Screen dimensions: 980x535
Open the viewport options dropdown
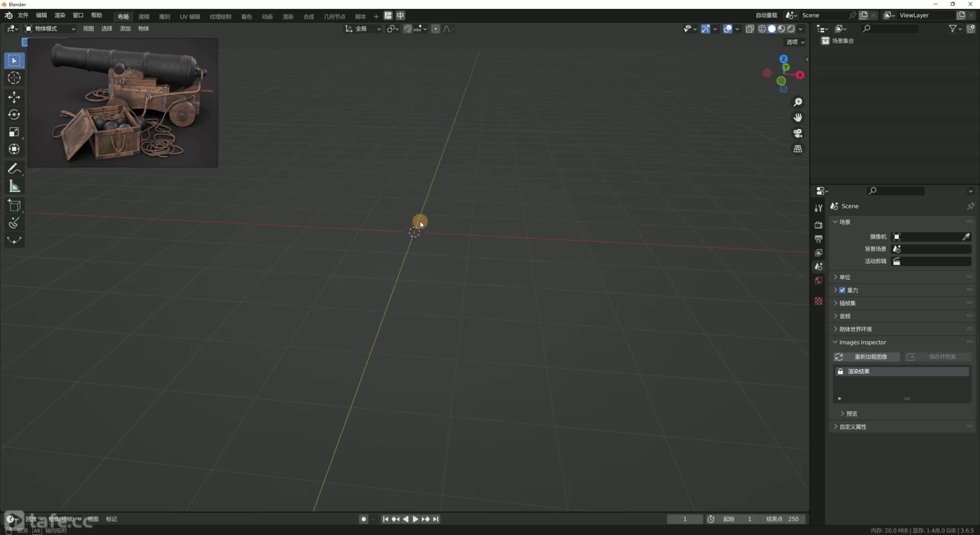[x=795, y=42]
